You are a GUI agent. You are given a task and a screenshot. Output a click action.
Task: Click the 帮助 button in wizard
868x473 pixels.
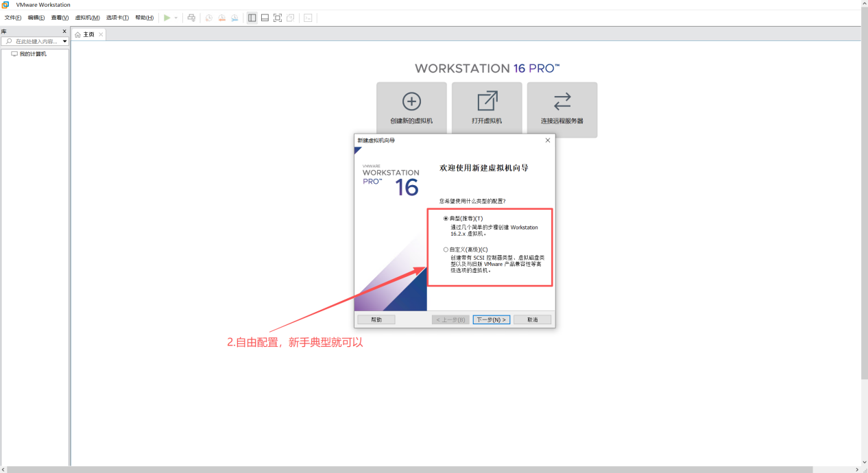pyautogui.click(x=376, y=320)
